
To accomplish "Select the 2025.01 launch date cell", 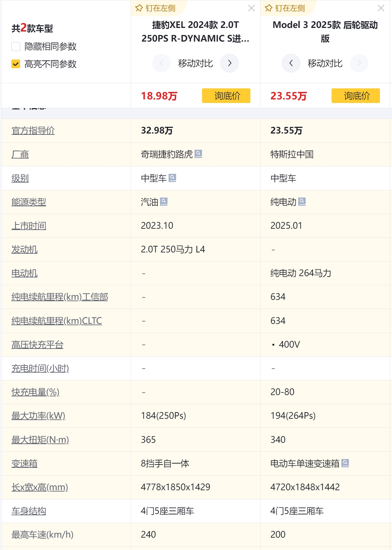I will click(286, 225).
